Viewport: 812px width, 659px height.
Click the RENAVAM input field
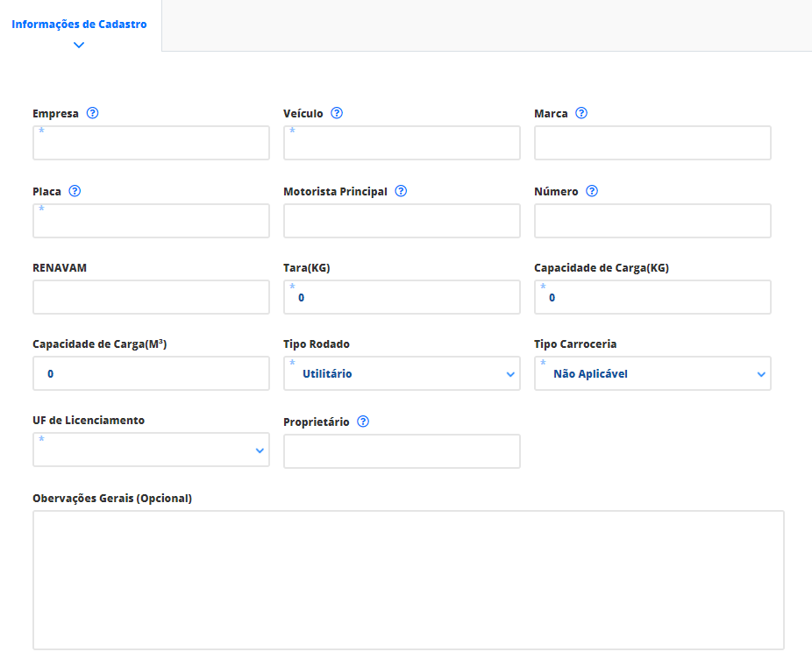tap(151, 297)
